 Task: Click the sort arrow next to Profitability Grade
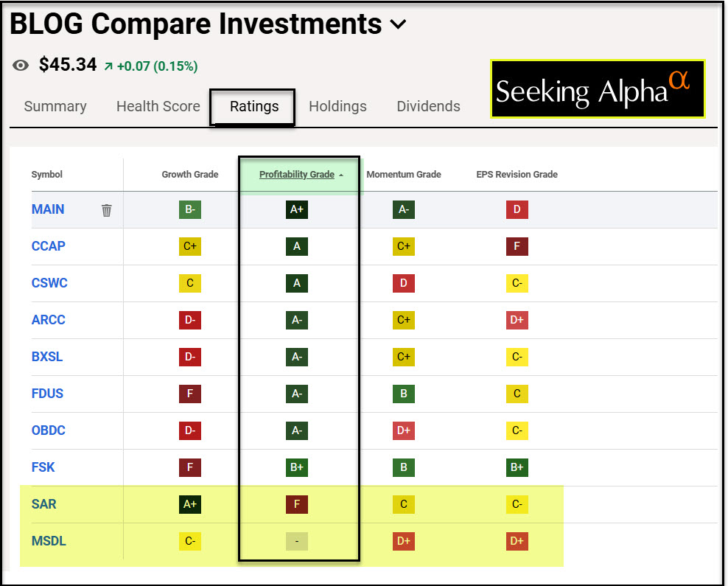341,175
